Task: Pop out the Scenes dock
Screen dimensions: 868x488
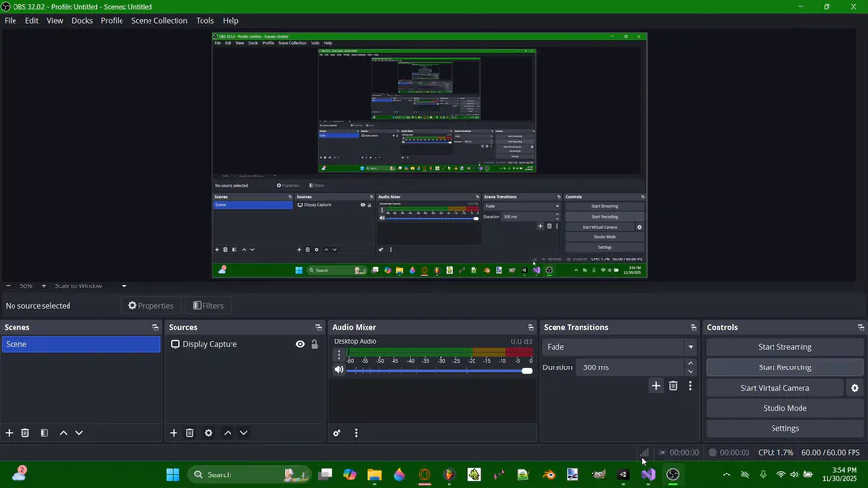Action: pyautogui.click(x=155, y=328)
